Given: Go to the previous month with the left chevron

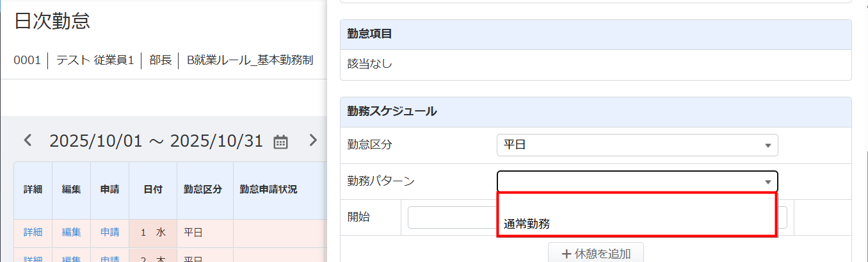Looking at the screenshot, I should coord(28,141).
